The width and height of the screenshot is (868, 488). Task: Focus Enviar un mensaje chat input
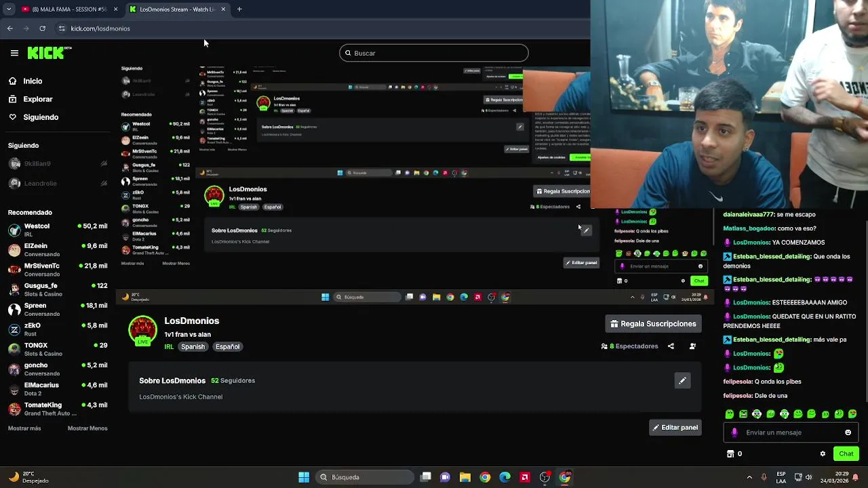[x=790, y=432]
